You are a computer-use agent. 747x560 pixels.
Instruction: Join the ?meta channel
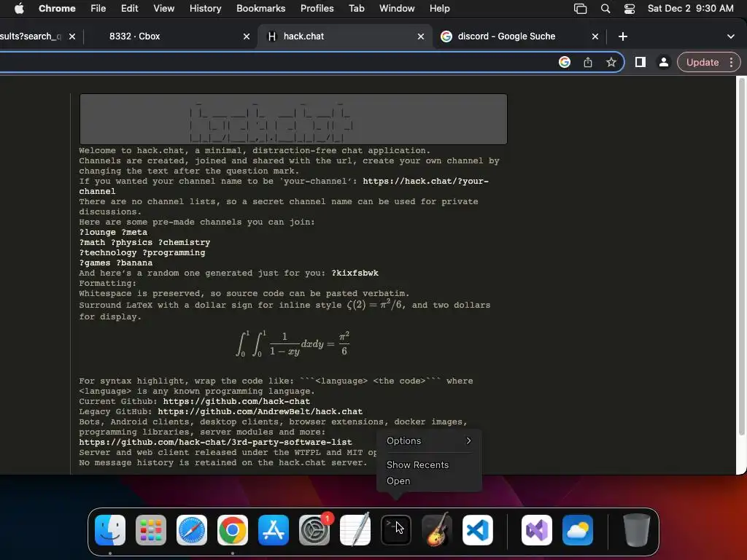[x=134, y=232]
